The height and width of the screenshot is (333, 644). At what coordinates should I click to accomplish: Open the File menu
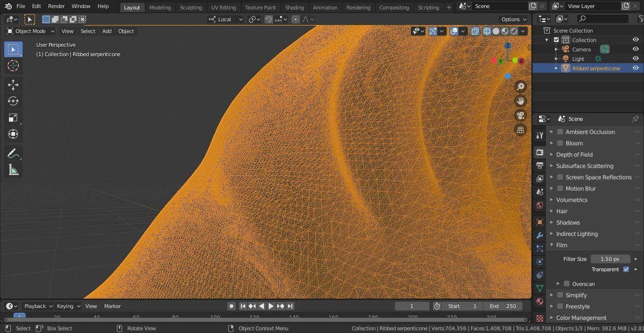[x=21, y=6]
